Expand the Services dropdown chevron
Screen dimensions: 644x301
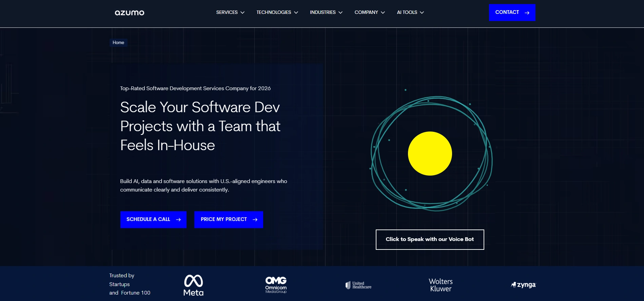pos(242,13)
